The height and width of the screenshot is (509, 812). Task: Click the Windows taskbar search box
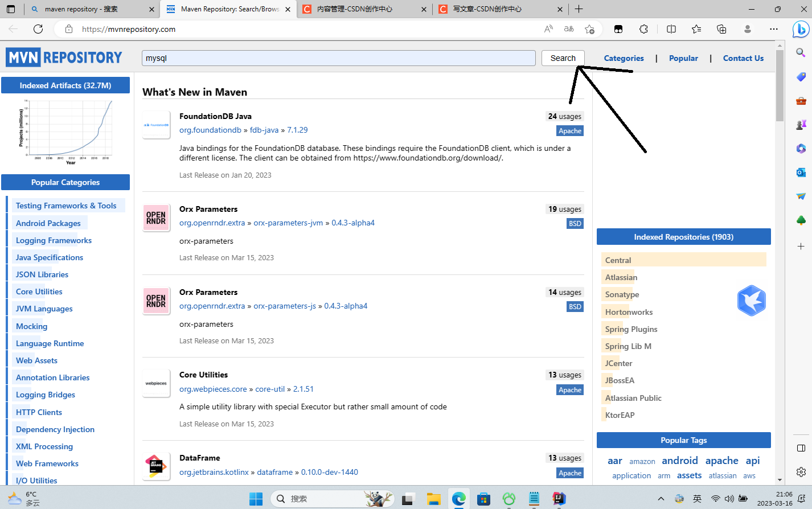[333, 499]
